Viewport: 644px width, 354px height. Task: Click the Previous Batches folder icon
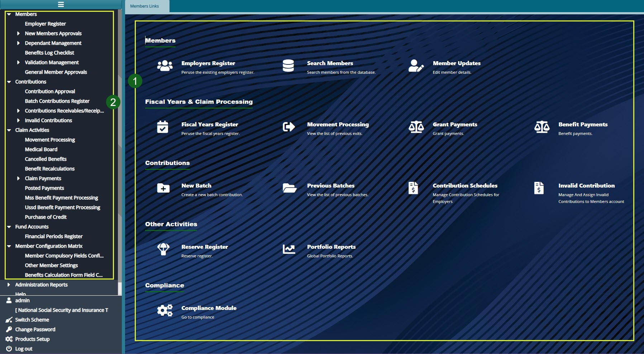(x=289, y=188)
